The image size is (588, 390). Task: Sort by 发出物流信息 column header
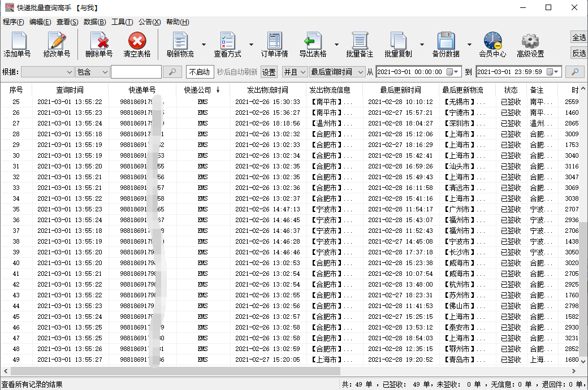(335, 90)
